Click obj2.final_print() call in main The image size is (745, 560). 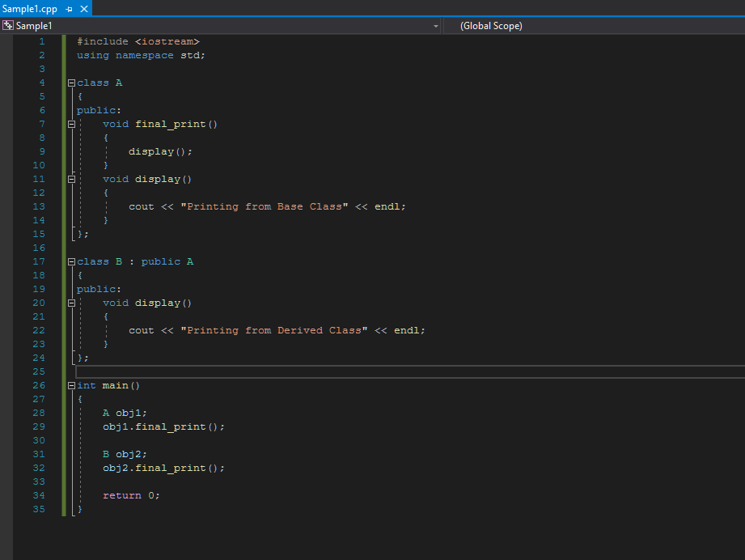point(163,468)
